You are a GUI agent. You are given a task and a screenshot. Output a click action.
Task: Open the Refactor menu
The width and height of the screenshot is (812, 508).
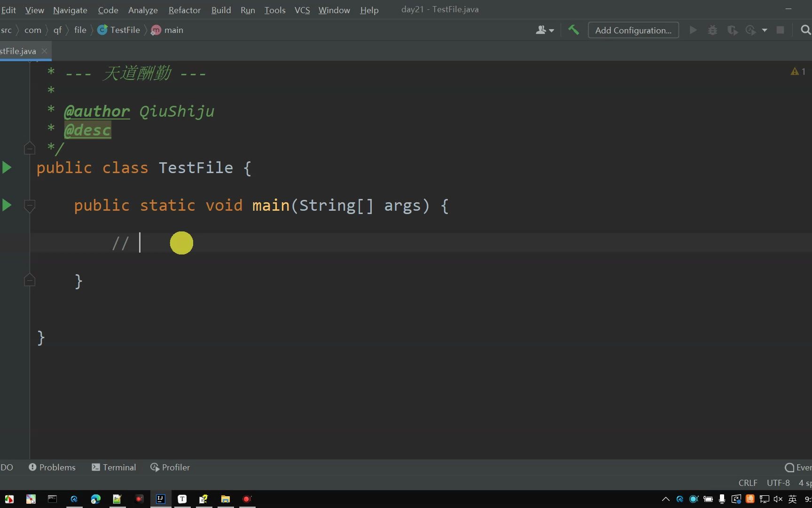(x=184, y=10)
